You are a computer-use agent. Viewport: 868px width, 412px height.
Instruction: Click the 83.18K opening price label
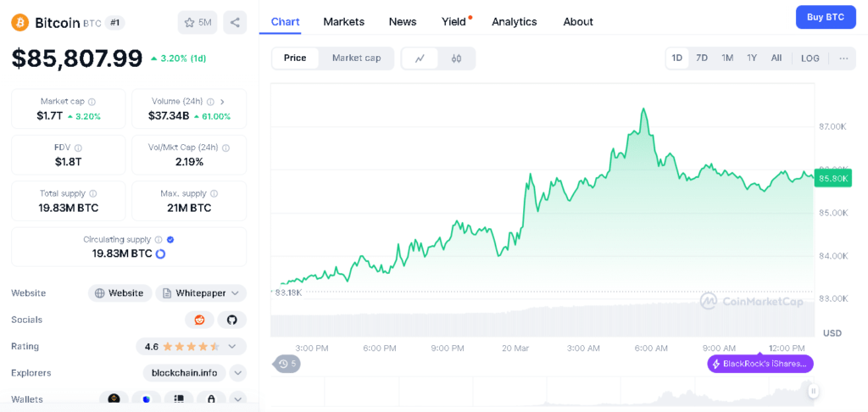288,292
